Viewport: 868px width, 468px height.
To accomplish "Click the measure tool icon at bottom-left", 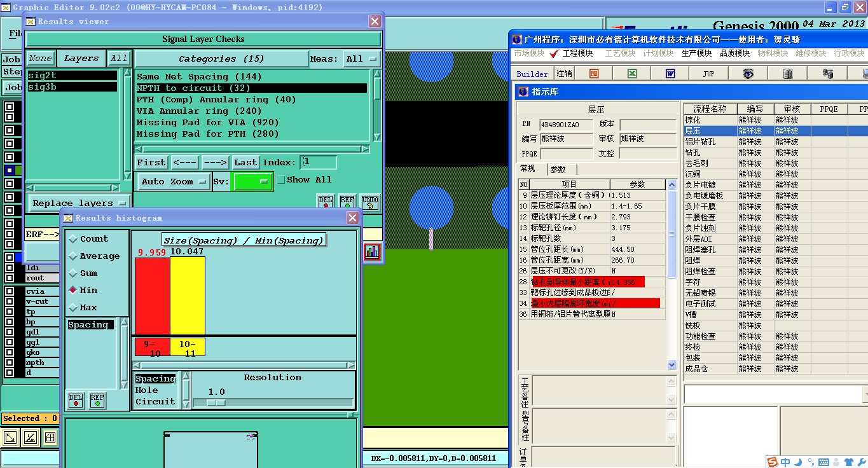I will (x=30, y=437).
